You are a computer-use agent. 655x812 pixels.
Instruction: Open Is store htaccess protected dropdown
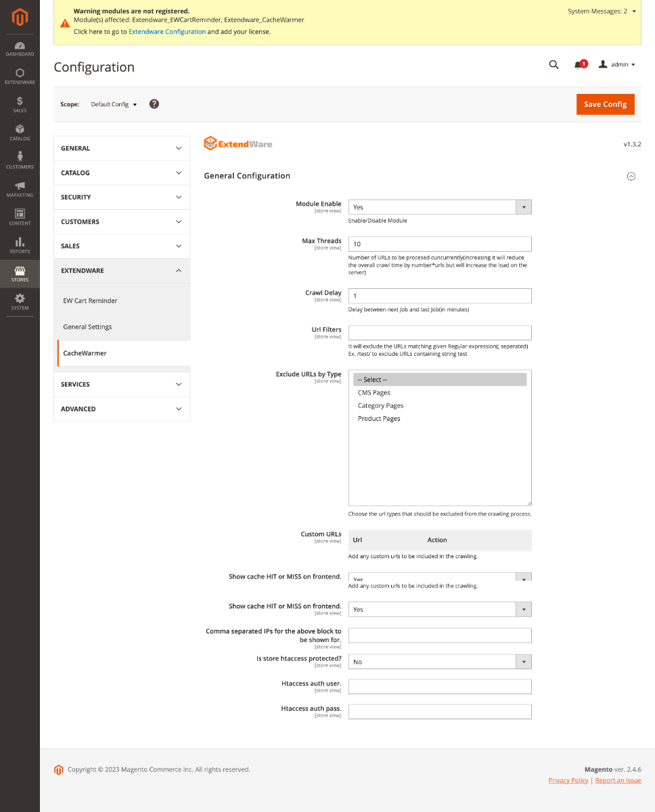pos(440,662)
